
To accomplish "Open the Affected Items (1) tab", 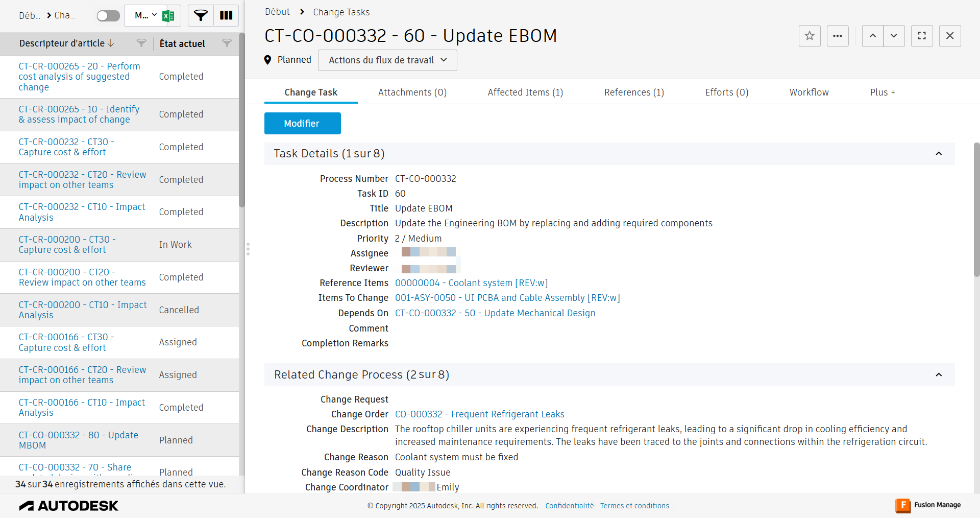I will 525,92.
